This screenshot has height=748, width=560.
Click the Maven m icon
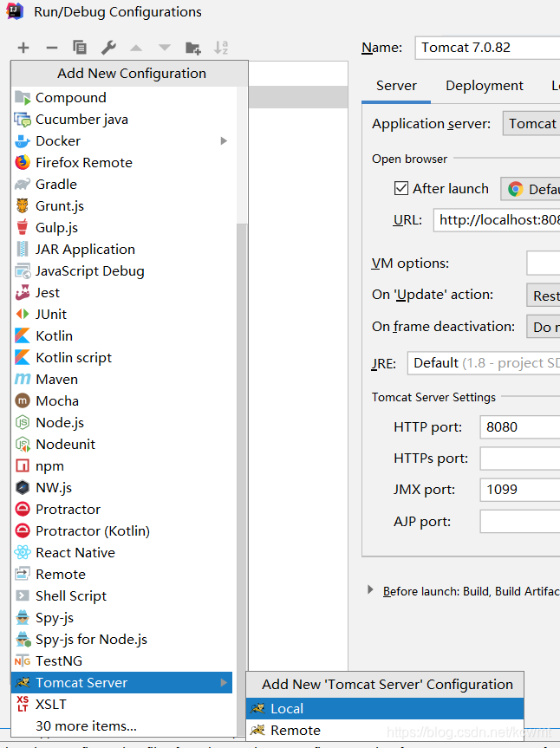coord(23,380)
